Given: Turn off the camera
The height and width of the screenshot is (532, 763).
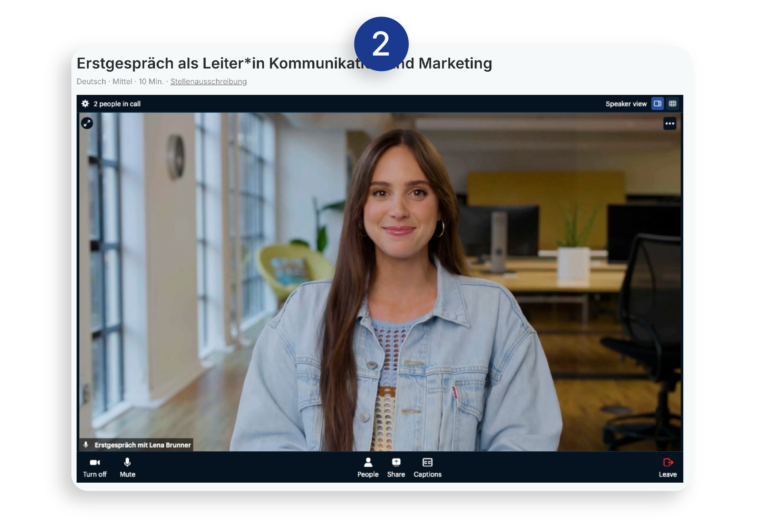Looking at the screenshot, I should [95, 468].
